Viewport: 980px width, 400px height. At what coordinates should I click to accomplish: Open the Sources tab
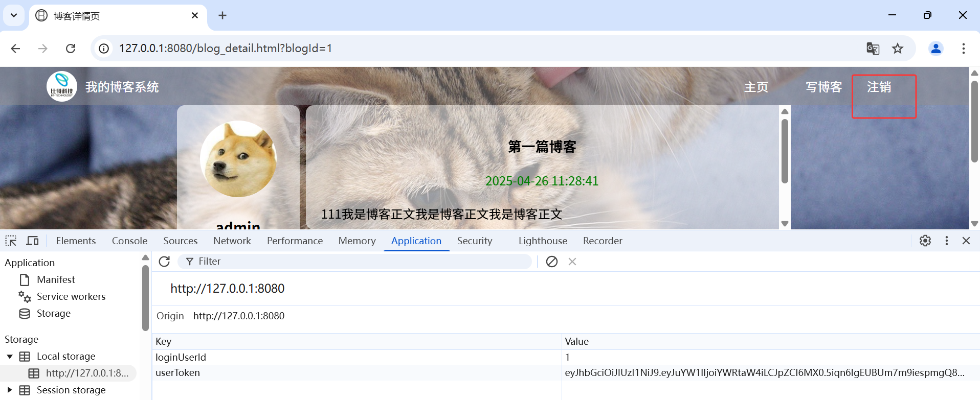click(180, 241)
